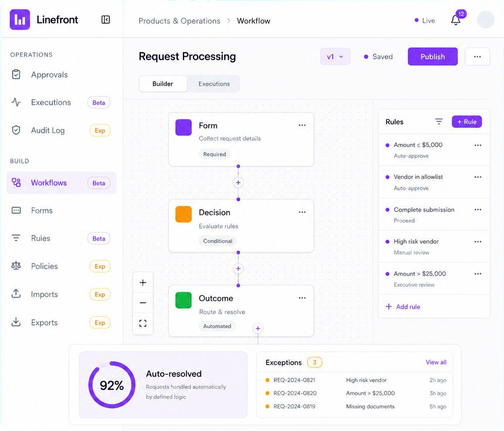The width and height of the screenshot is (504, 431).
Task: Click the rules filter icon
Action: coord(439,121)
